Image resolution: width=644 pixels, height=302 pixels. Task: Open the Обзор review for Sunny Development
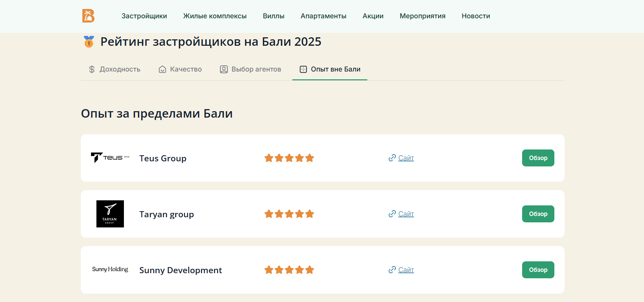point(538,270)
